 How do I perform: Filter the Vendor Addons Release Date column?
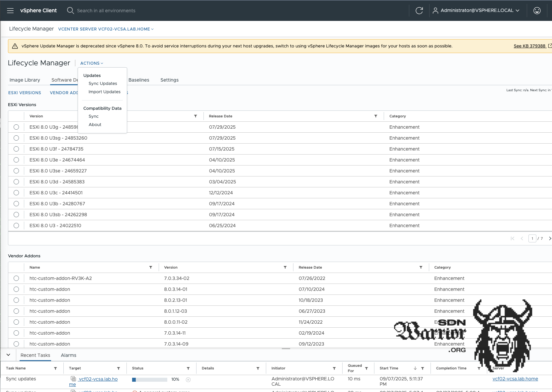coord(421,267)
